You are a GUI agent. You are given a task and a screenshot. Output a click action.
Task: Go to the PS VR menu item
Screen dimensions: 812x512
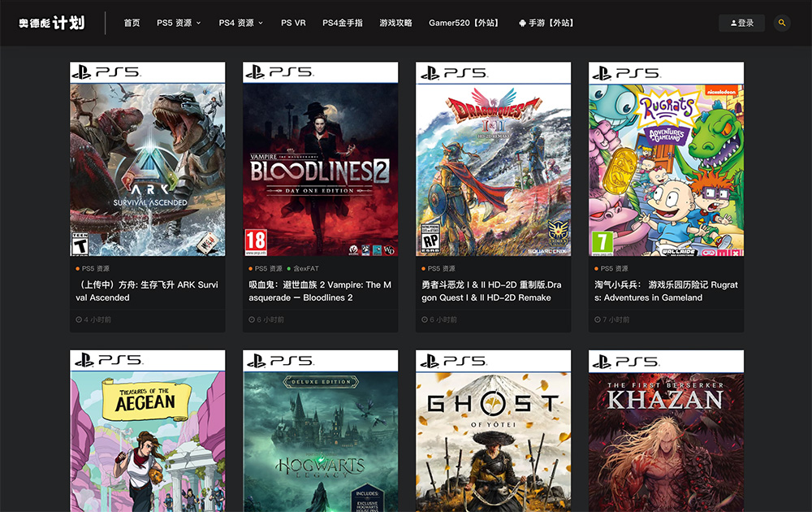tap(293, 23)
